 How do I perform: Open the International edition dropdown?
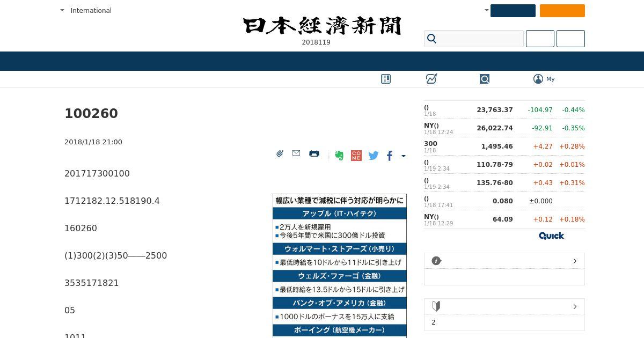(x=86, y=10)
